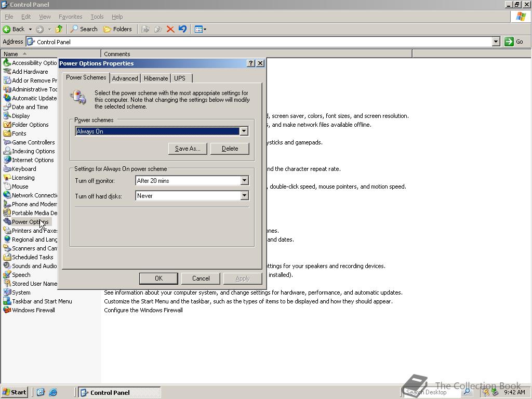
Task: Click the Control Panel taskbar button
Action: coord(119,393)
